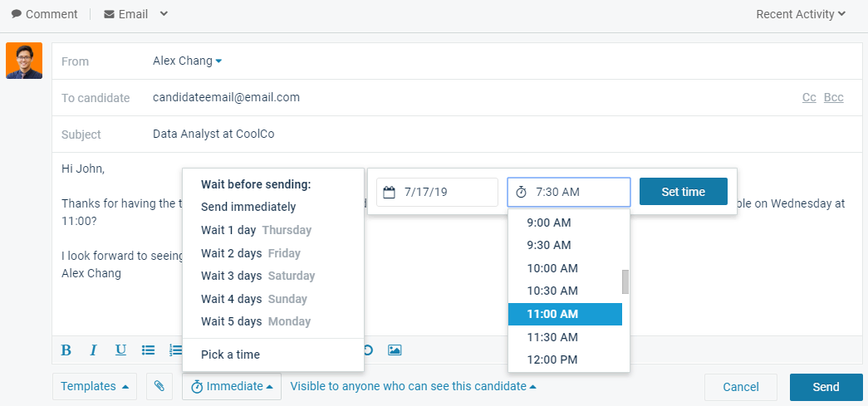Click the time list scrollbar thumb
Screen dimensions: 868x406
(625, 282)
